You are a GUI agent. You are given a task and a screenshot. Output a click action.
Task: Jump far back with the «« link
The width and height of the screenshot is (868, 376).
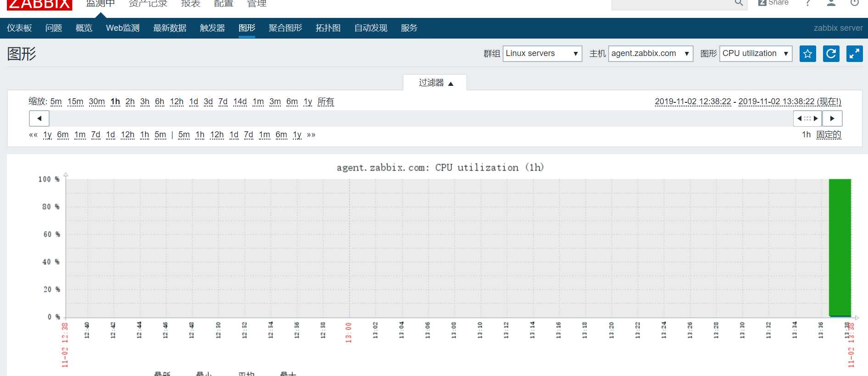(x=34, y=135)
